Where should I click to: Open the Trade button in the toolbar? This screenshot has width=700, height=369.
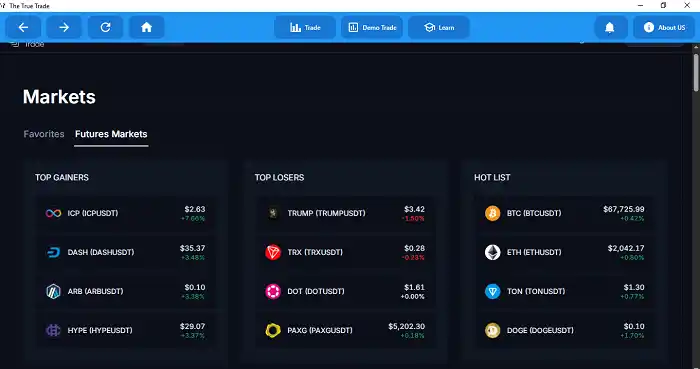click(305, 27)
